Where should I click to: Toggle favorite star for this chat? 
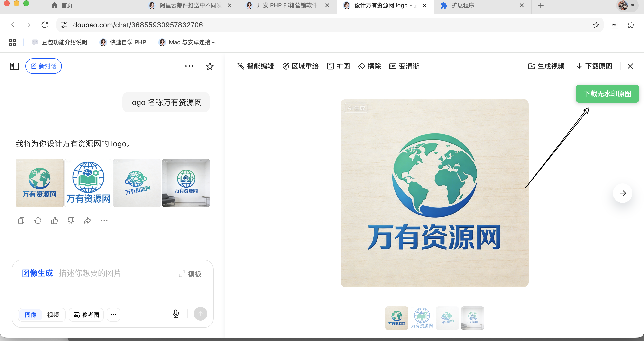[210, 66]
